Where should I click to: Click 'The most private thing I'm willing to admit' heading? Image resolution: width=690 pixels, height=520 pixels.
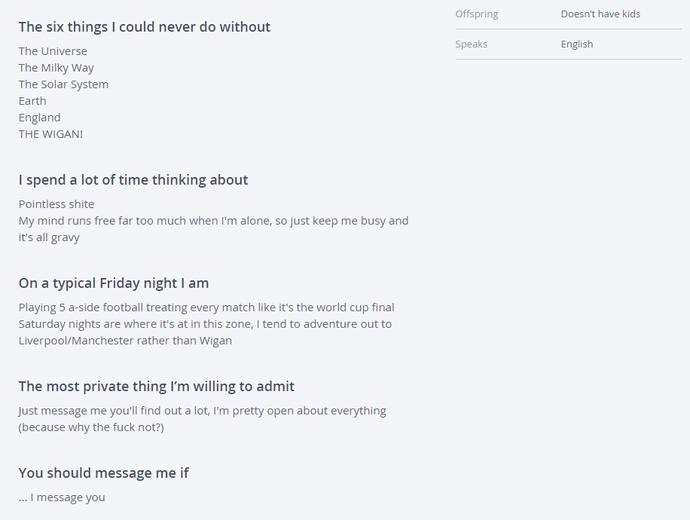156,386
